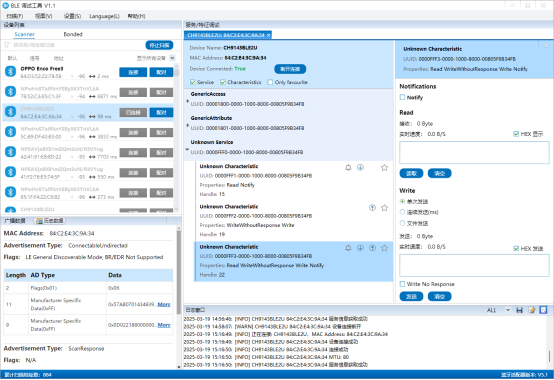Save the log with floppy disk icon
The height and width of the screenshot is (380, 554).
[x=519, y=310]
